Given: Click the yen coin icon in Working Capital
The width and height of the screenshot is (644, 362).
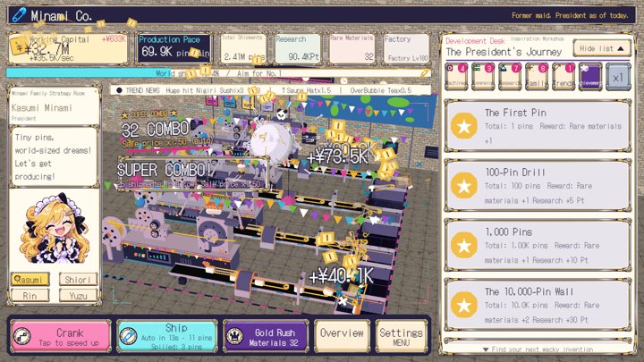Looking at the screenshot, I should click(19, 46).
